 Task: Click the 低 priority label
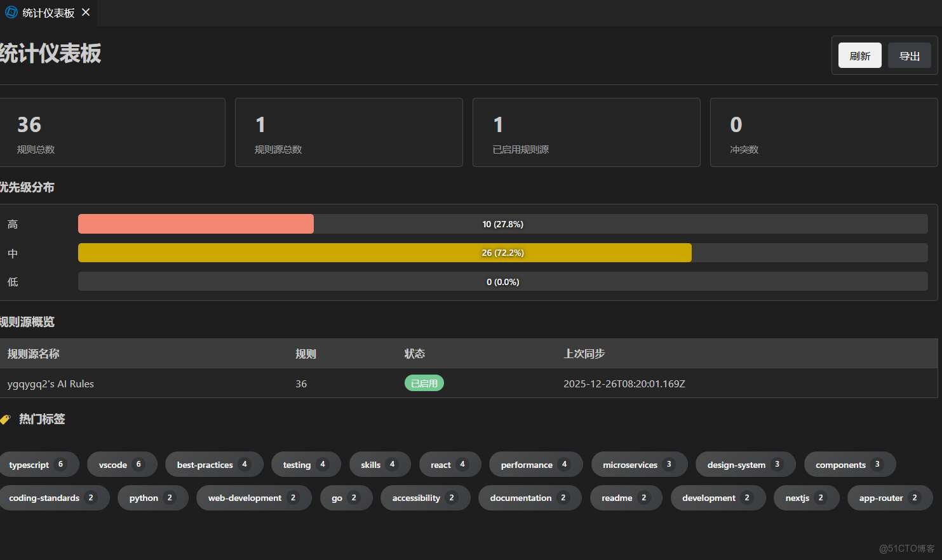click(x=13, y=282)
